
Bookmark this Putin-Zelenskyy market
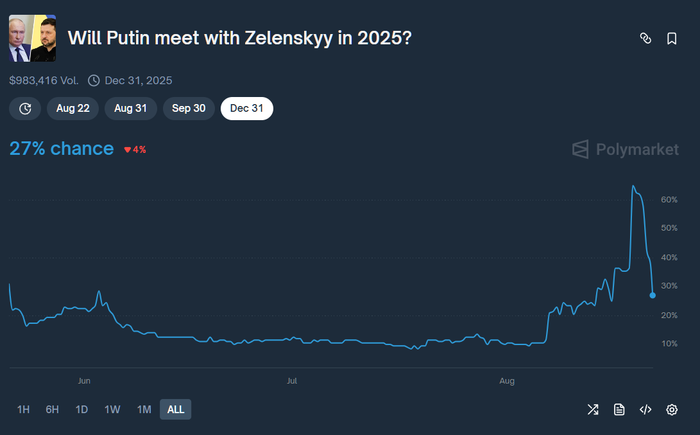pyautogui.click(x=672, y=38)
